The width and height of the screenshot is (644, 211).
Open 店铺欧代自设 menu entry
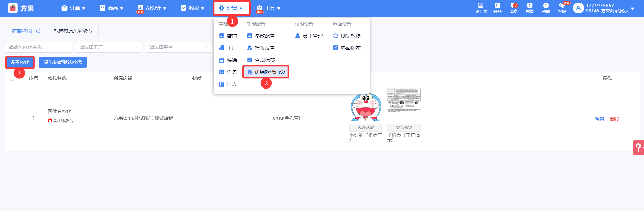pyautogui.click(x=266, y=72)
